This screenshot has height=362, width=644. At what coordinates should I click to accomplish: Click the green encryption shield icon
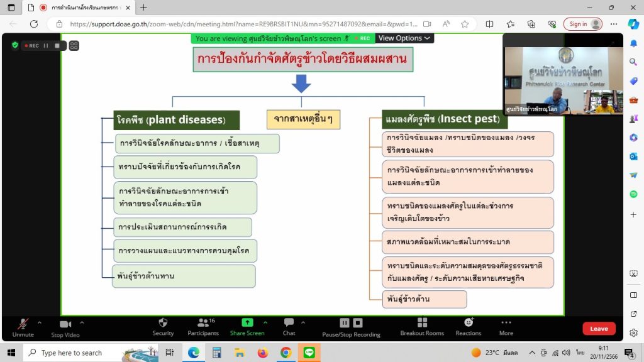(14, 45)
